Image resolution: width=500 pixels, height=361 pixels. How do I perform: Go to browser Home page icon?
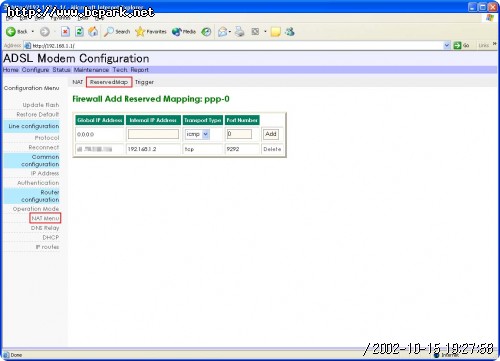(x=93, y=32)
